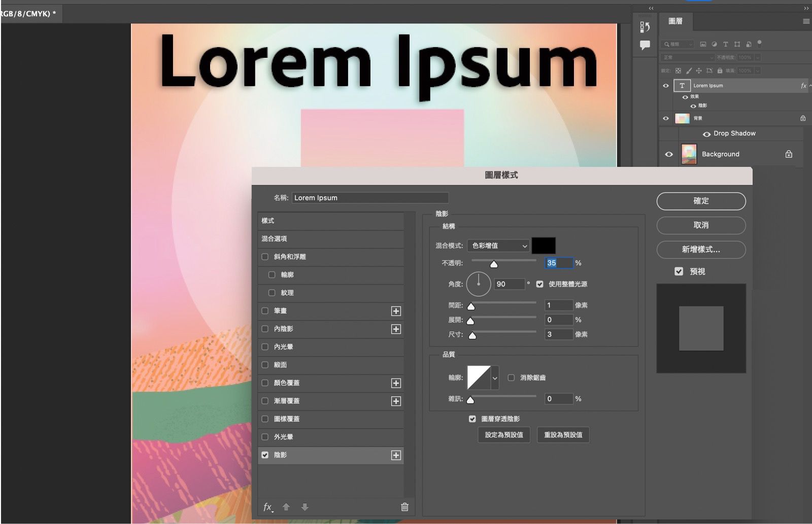The width and height of the screenshot is (812, 524).
Task: Select the 樣式 styles list item
Action: click(331, 221)
